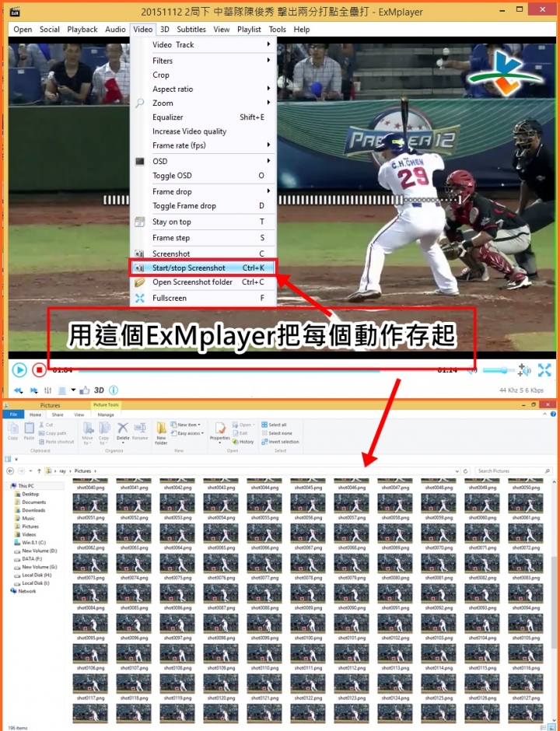This screenshot has width=560, height=731.
Task: Open the Subtitles menu
Action: 191,30
